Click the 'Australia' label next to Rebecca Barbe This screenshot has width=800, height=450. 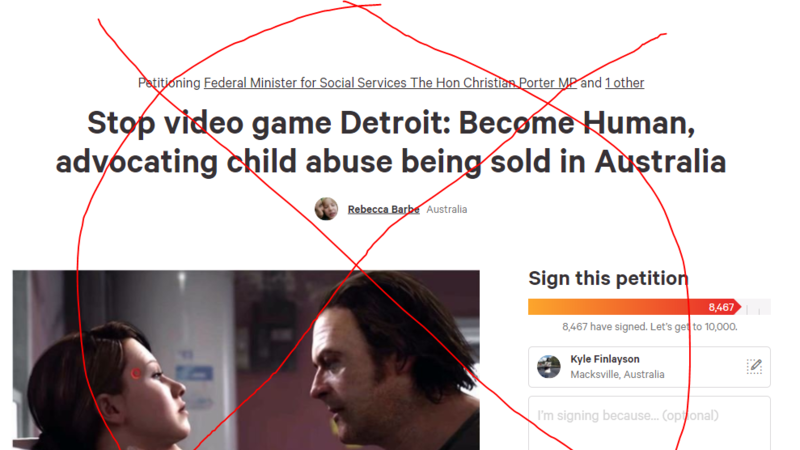[447, 209]
